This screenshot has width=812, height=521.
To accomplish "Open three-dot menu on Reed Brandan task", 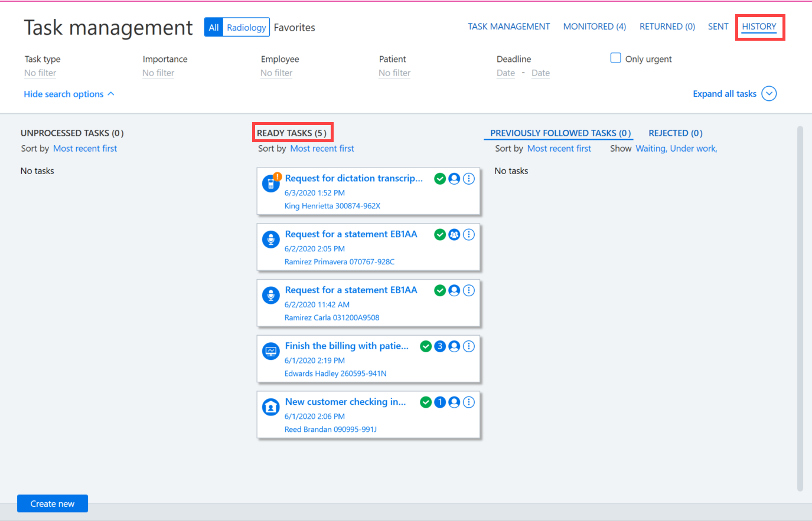I will pos(469,402).
